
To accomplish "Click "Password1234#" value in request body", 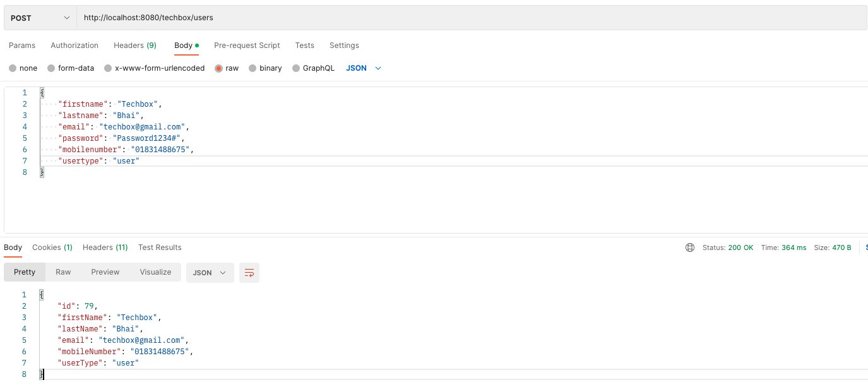I will [146, 138].
